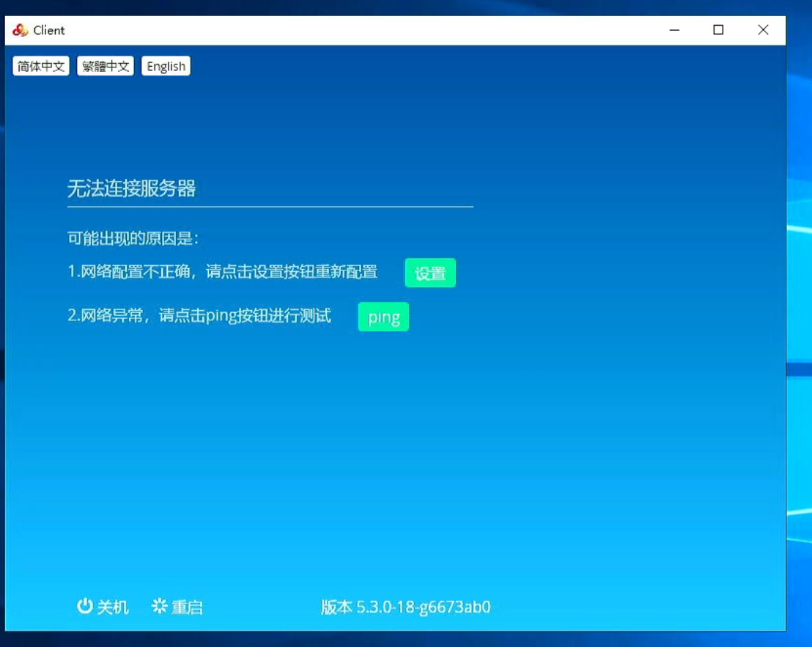Click the 可能出现的原因是 text line

pos(133,239)
